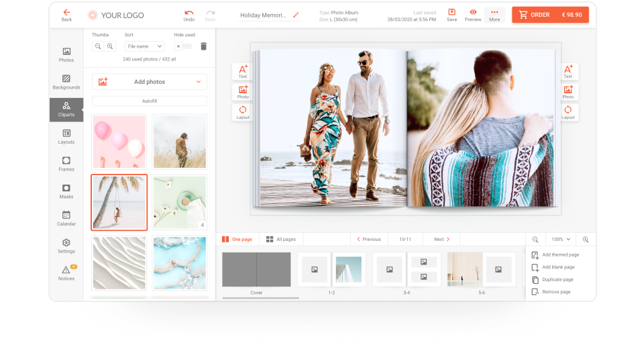
Task: Open the Calendar panel
Action: pyautogui.click(x=66, y=218)
